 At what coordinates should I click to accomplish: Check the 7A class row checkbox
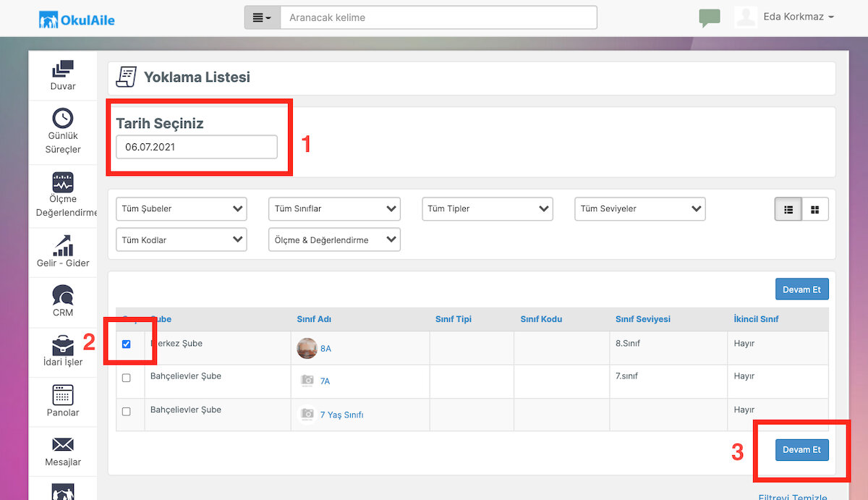pyautogui.click(x=127, y=378)
